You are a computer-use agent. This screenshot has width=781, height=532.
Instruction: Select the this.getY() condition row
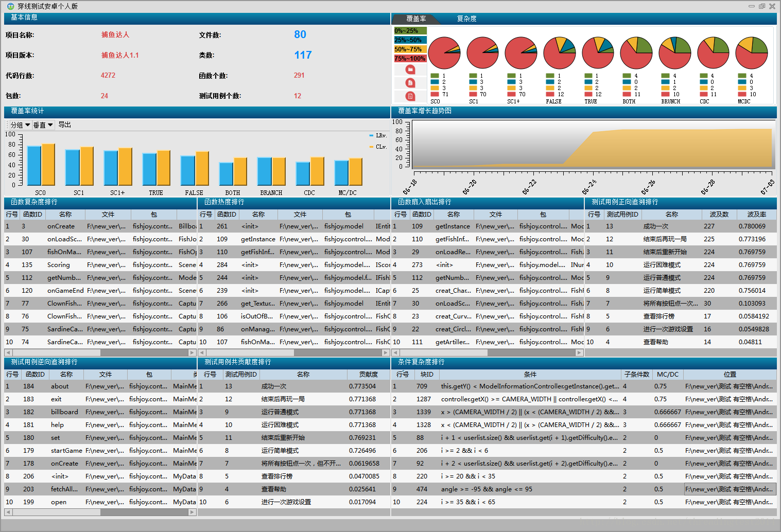pos(584,386)
